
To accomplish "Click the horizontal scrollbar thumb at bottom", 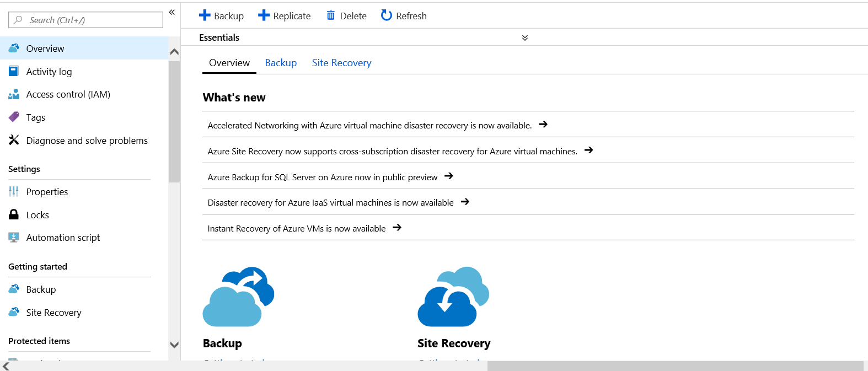I will tap(675, 366).
